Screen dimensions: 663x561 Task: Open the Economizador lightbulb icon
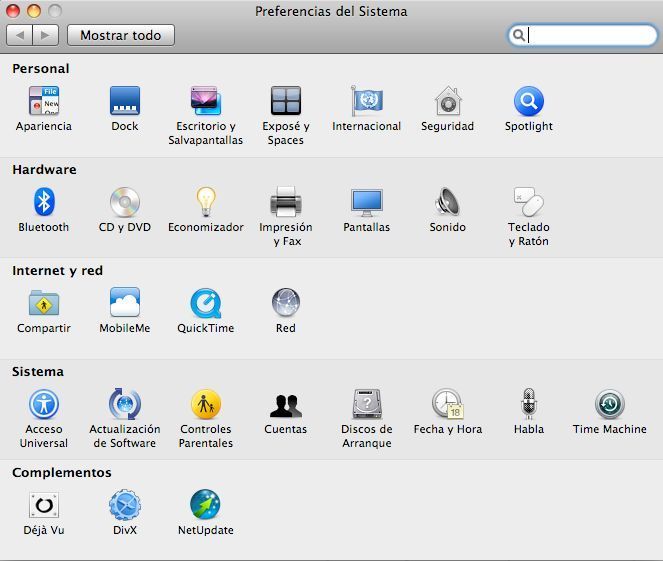[x=206, y=202]
